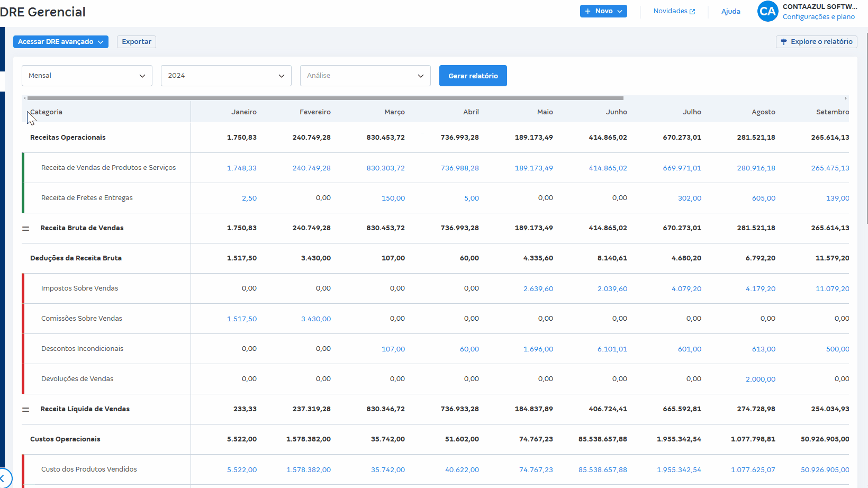The height and width of the screenshot is (488, 868).
Task: Open the Explore o relatório guide
Action: (x=816, y=42)
